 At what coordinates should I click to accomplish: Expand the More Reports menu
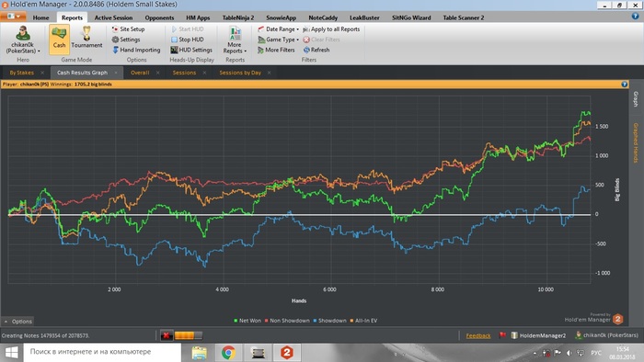click(x=235, y=40)
